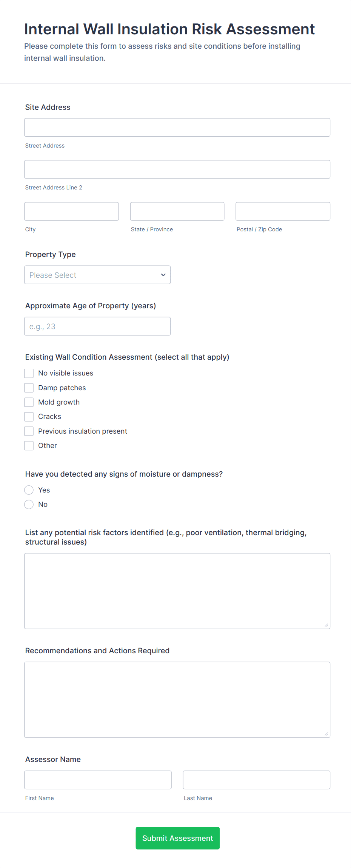This screenshot has width=351, height=868.
Task: Click the potential risk factors text area
Action: (177, 591)
